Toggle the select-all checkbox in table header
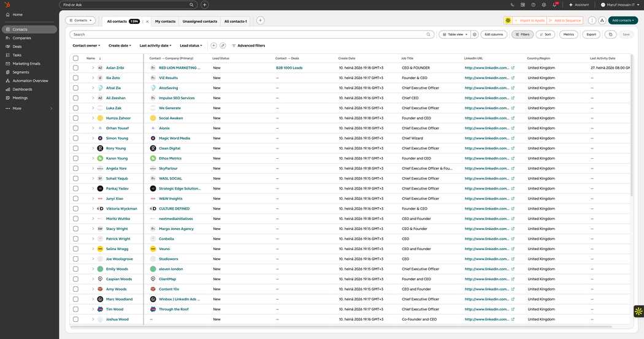Screen dimensions: 644x339 click(75, 58)
